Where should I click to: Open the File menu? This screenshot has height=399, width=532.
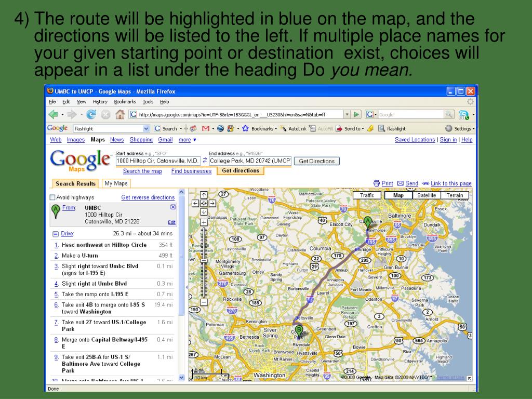point(52,101)
